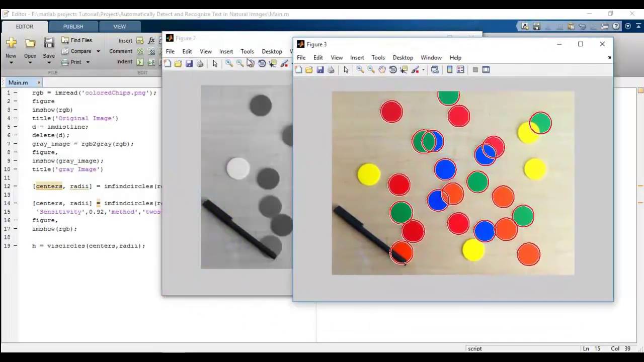Select Rotate 3D tool in Figure 2
Image resolution: width=644 pixels, height=362 pixels.
pyautogui.click(x=262, y=63)
